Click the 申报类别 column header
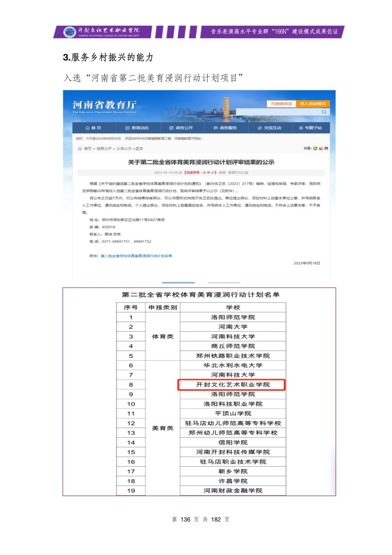 [163, 307]
